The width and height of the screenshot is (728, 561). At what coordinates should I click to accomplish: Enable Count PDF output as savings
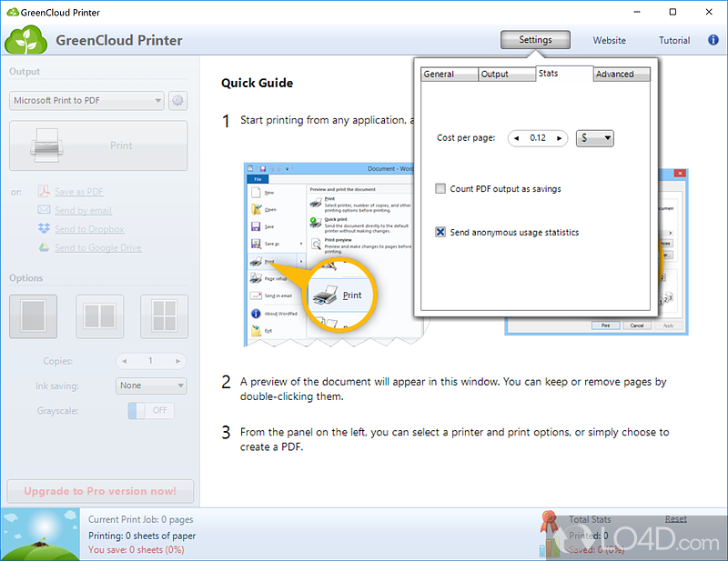click(440, 188)
